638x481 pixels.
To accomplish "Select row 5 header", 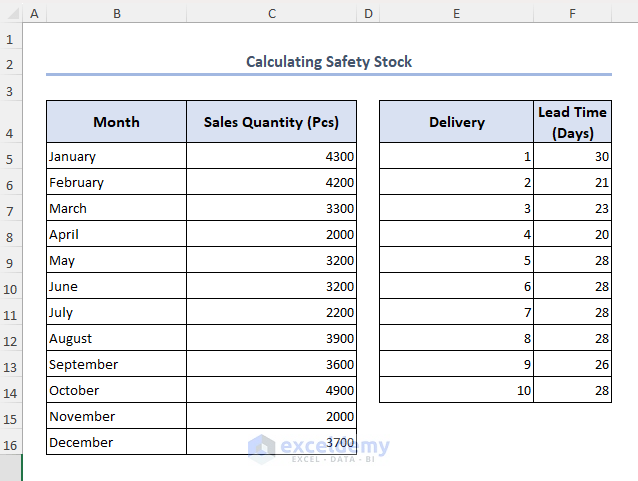I will 11,157.
